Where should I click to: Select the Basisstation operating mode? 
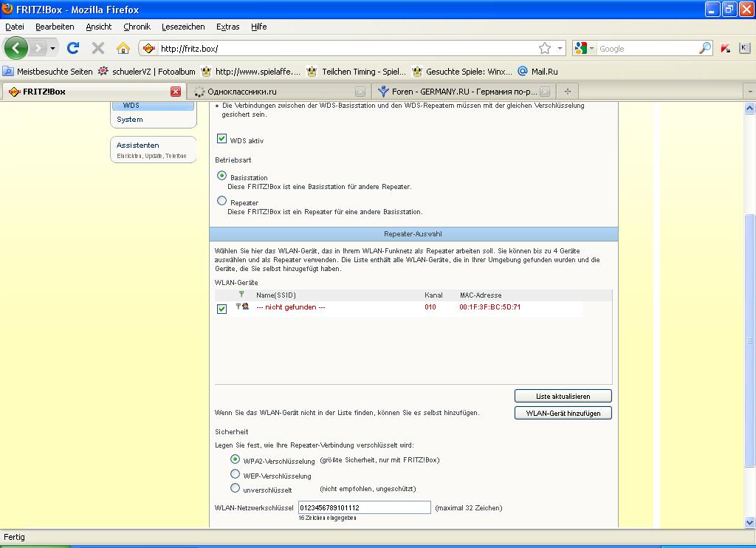(221, 176)
